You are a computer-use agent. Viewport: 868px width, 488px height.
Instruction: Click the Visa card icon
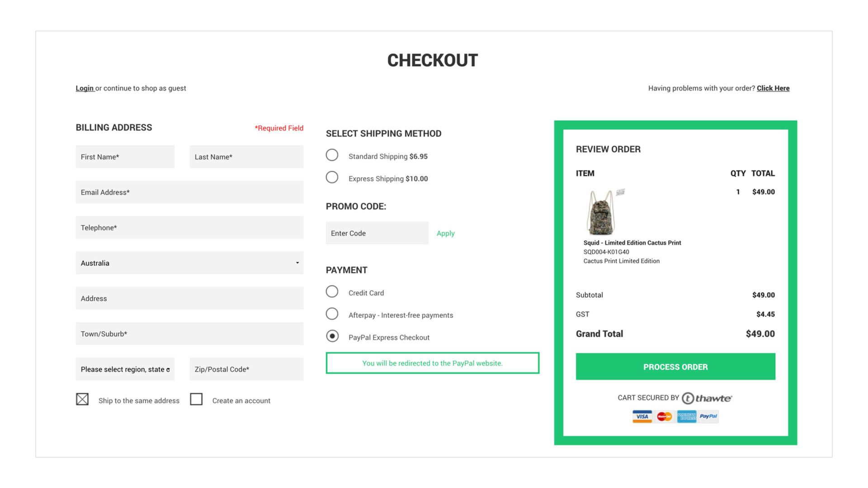[x=642, y=416]
